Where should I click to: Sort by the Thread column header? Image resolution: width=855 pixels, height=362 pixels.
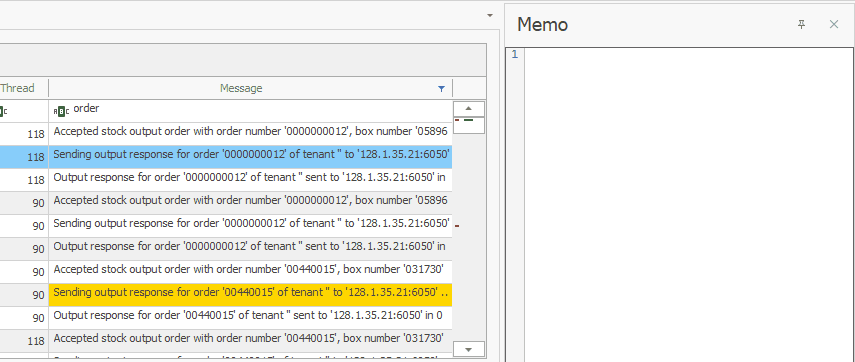pos(17,88)
